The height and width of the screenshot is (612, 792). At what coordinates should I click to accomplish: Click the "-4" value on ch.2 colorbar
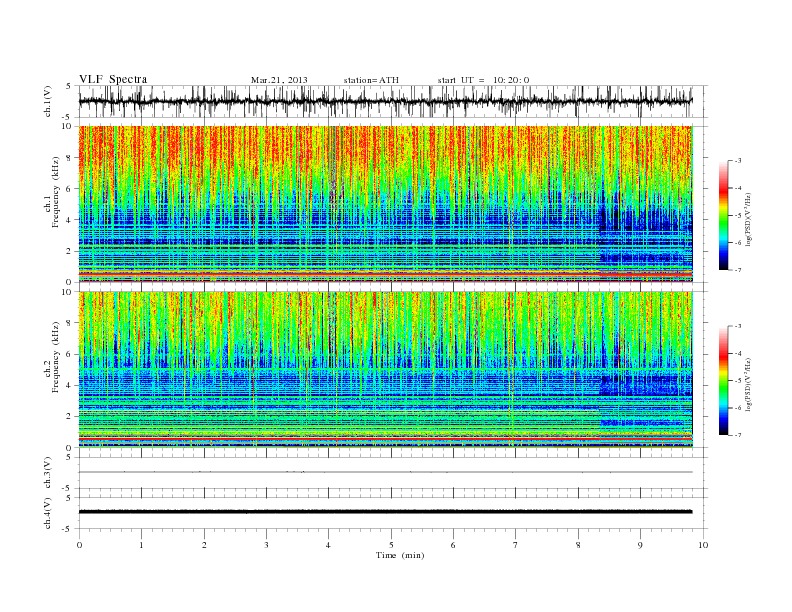[x=737, y=354]
